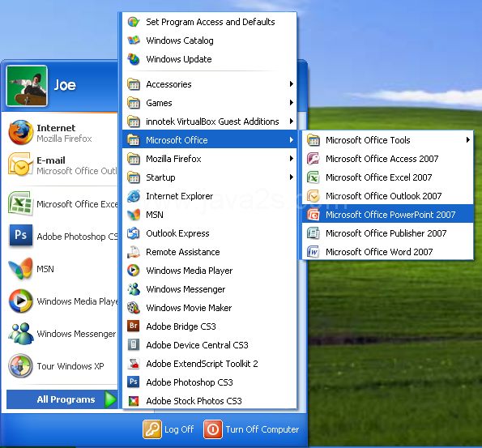Open the Microsoft Office Tools entry
Image resolution: width=482 pixels, height=448 pixels.
click(x=388, y=140)
